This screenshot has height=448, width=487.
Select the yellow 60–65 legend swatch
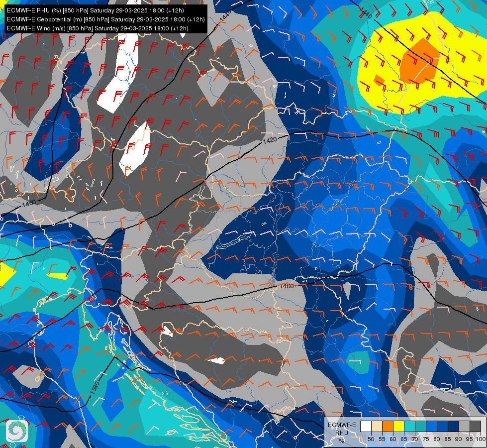[399, 426]
